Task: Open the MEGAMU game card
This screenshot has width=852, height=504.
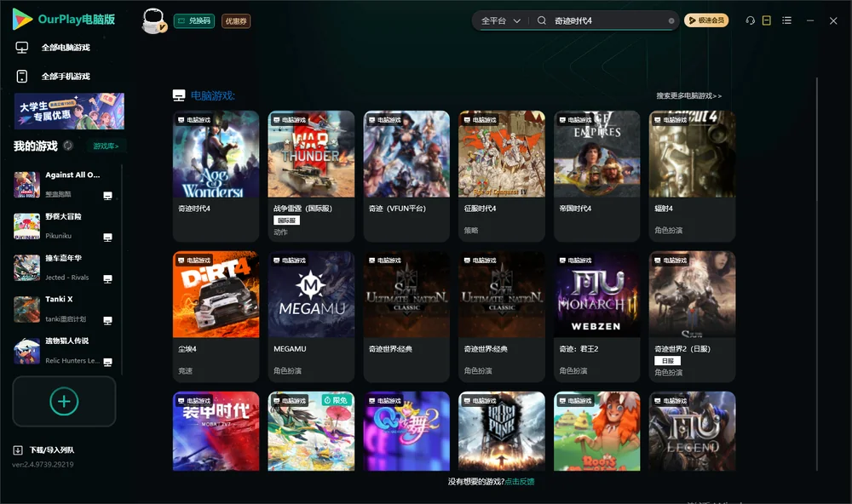Action: pos(311,317)
